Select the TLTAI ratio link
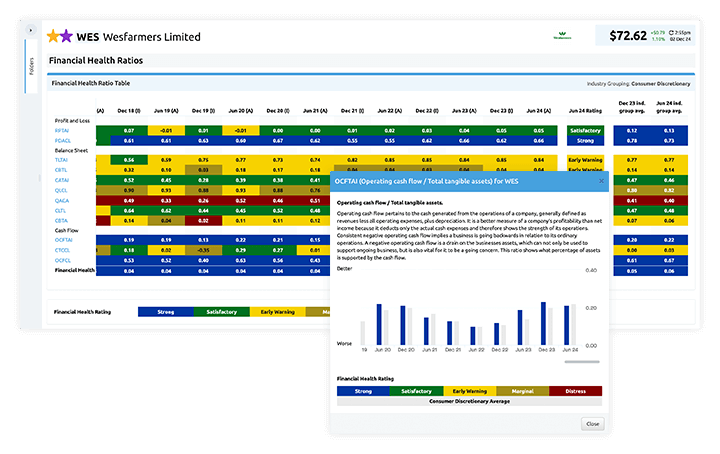 coord(62,160)
